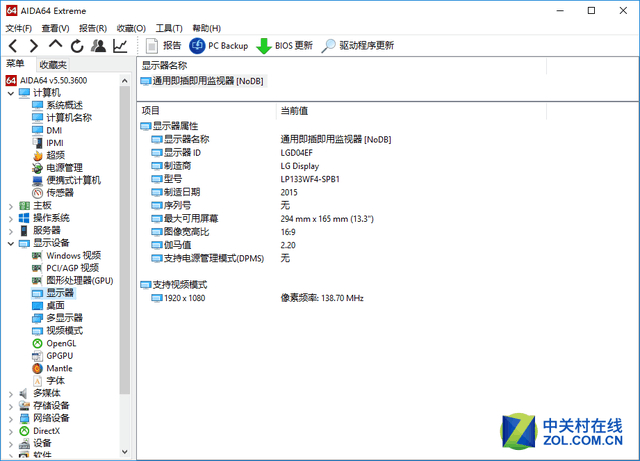Image resolution: width=640 pixels, height=461 pixels.
Task: Go back with the left arrow
Action: (13, 46)
